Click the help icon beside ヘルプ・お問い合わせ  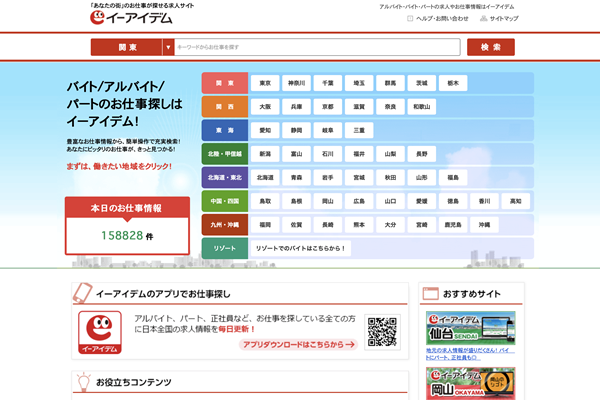click(410, 18)
